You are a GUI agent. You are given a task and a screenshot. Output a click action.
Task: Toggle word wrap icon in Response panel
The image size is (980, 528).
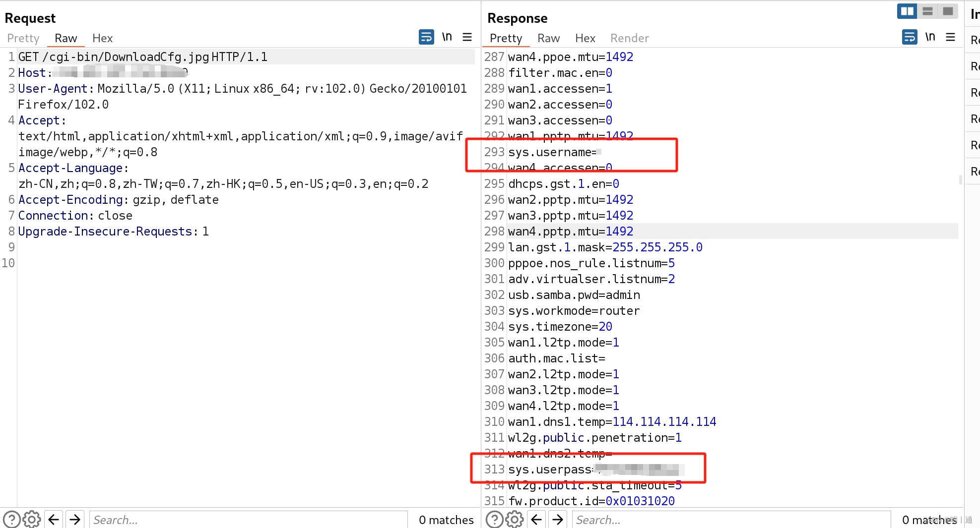click(x=910, y=37)
